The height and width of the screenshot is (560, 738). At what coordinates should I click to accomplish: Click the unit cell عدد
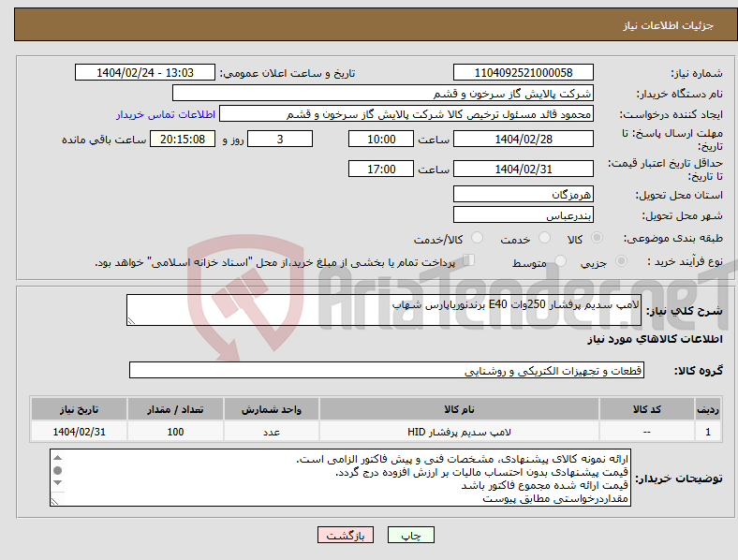tap(272, 432)
